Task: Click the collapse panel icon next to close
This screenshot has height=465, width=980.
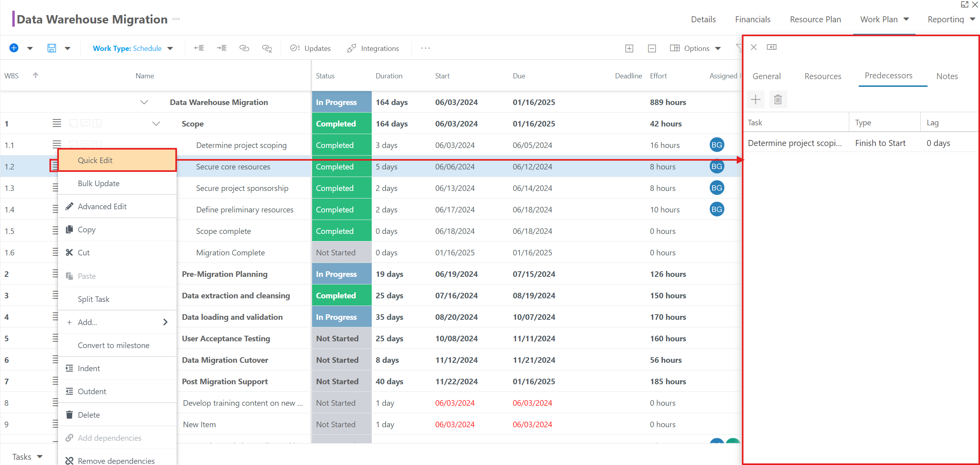Action: point(772,47)
